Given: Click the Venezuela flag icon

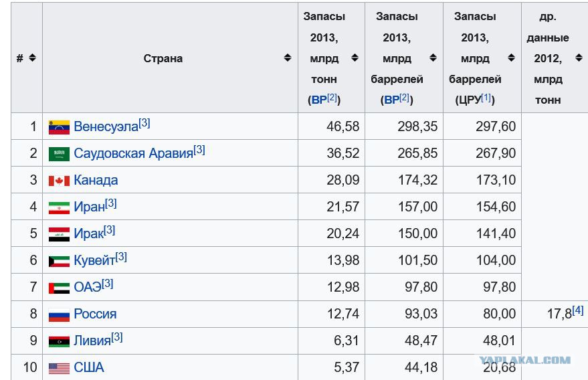Looking at the screenshot, I should (60, 127).
